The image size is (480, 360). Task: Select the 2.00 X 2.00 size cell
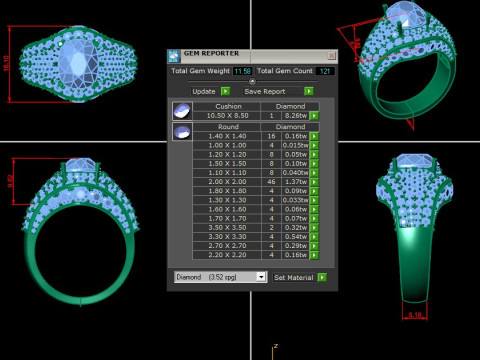227,182
